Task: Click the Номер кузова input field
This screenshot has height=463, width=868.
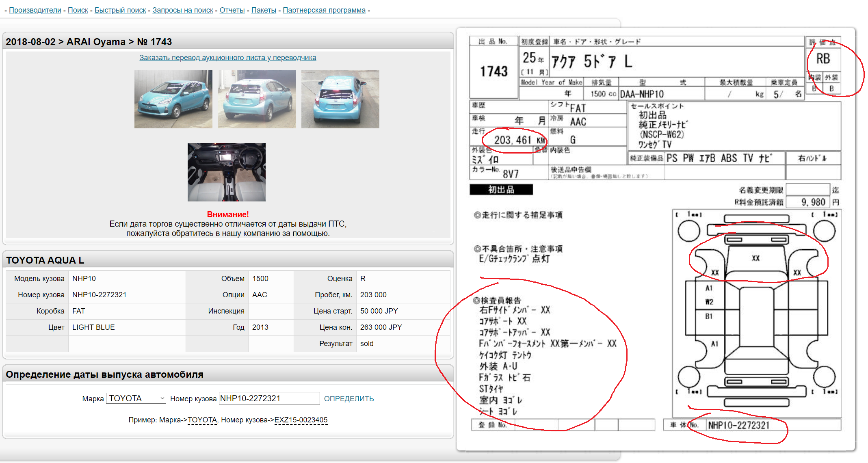Action: pyautogui.click(x=269, y=398)
